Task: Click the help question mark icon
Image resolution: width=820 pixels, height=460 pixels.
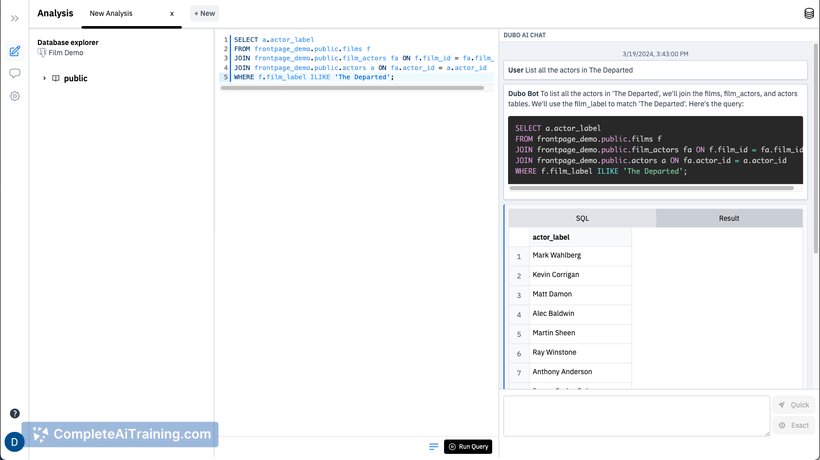Action: pyautogui.click(x=15, y=413)
